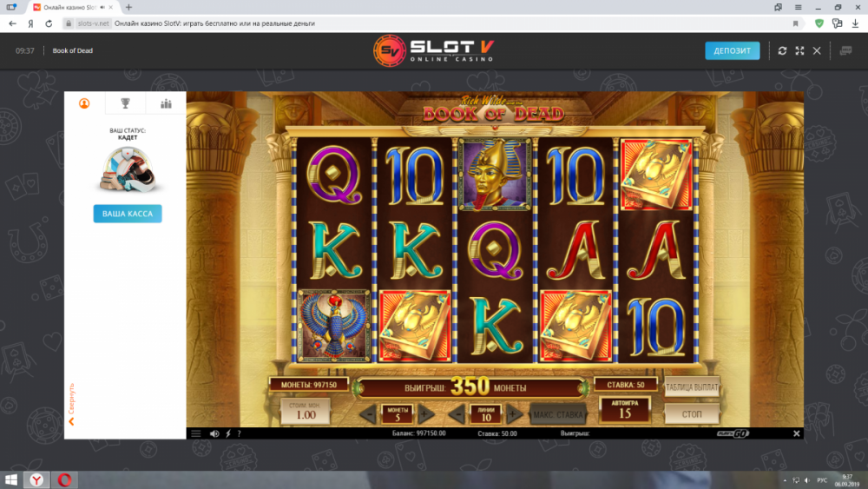Toggle fullscreen mode icon in header
The width and height of the screenshot is (868, 489).
[800, 50]
